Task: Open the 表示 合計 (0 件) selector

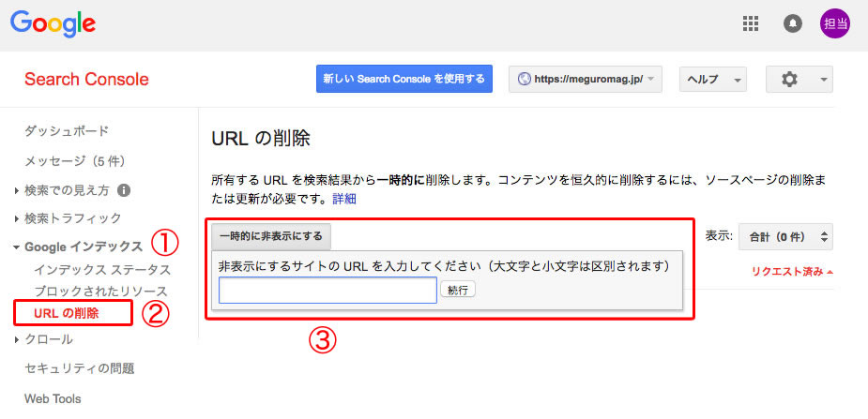Action: click(785, 236)
